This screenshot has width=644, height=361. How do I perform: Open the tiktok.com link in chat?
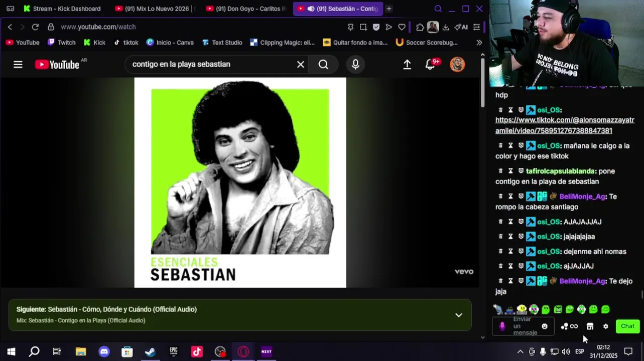point(565,125)
